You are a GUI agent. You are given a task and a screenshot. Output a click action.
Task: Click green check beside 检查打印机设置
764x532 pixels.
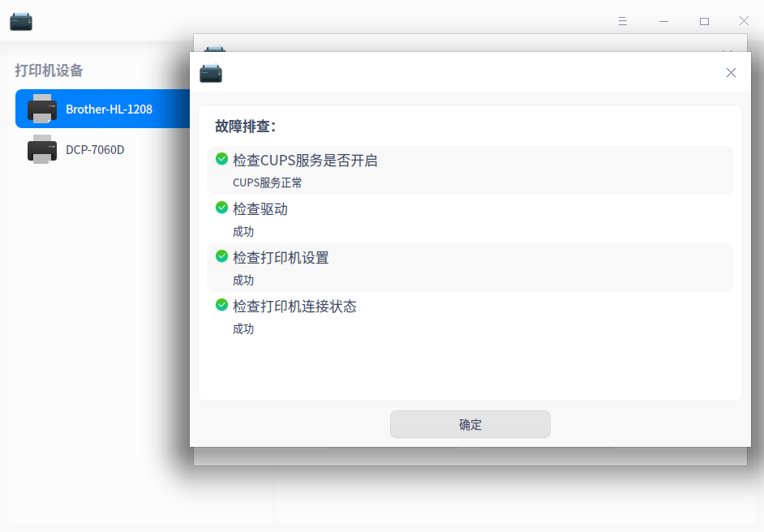click(221, 256)
